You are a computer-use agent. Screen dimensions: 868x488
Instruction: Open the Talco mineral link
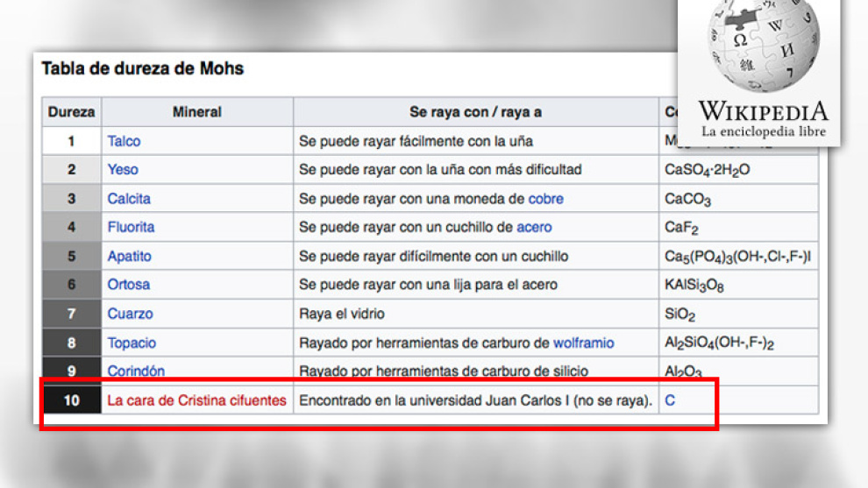[x=124, y=141]
